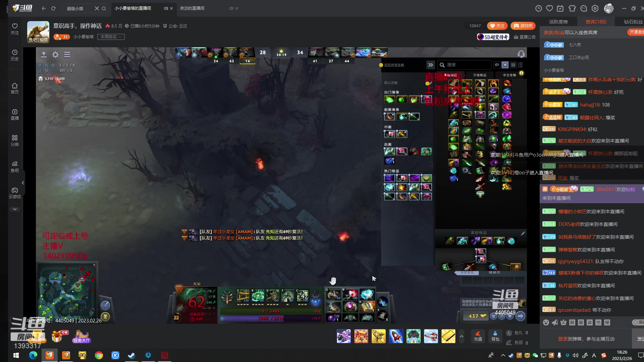644x362 pixels.
Task: Collapse the left sidebar arrow
Action: [23, 183]
